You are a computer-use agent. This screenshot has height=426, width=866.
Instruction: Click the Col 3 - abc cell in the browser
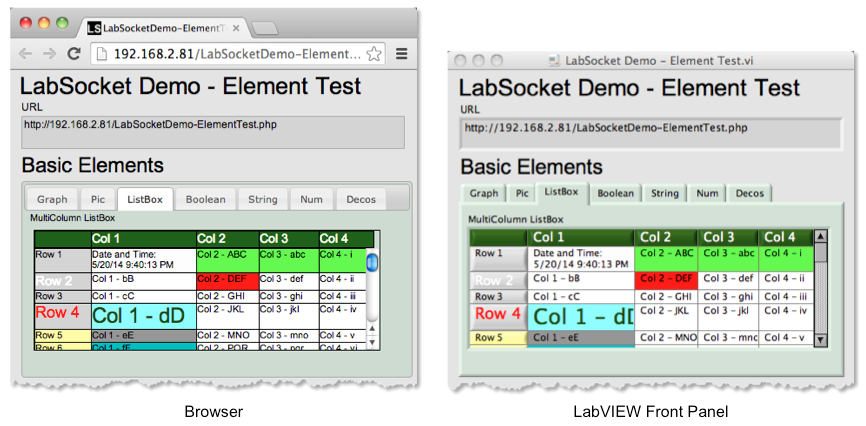[x=289, y=260]
